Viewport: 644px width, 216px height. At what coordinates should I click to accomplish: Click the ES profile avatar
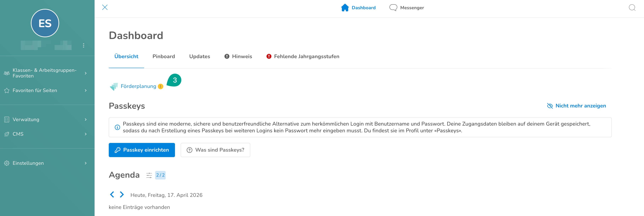click(45, 23)
